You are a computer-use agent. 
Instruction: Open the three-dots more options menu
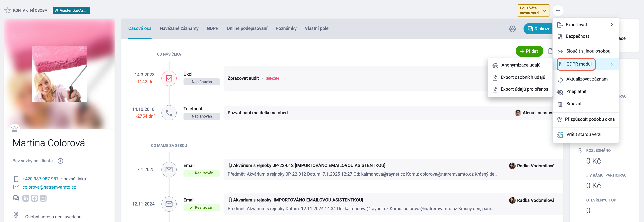(x=558, y=11)
